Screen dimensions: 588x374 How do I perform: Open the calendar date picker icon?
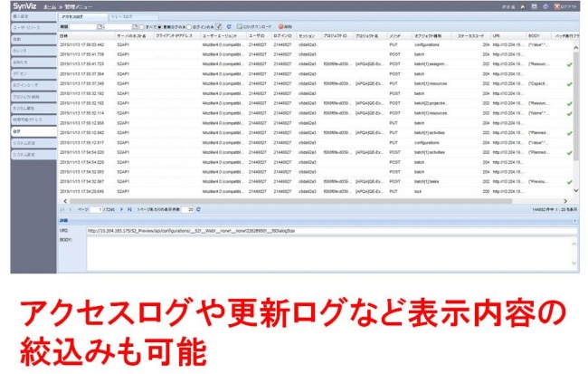(x=100, y=27)
